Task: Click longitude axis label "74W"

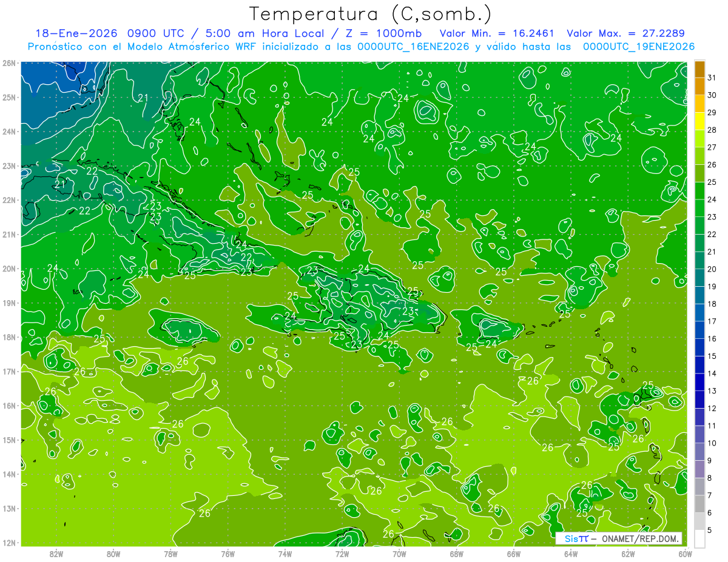Action: pyautogui.click(x=285, y=554)
